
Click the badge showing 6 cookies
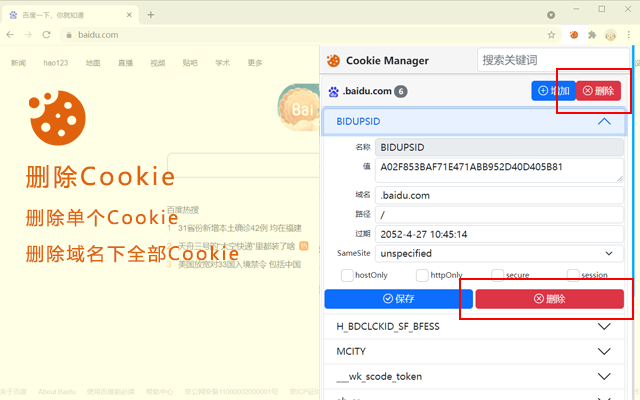401,91
